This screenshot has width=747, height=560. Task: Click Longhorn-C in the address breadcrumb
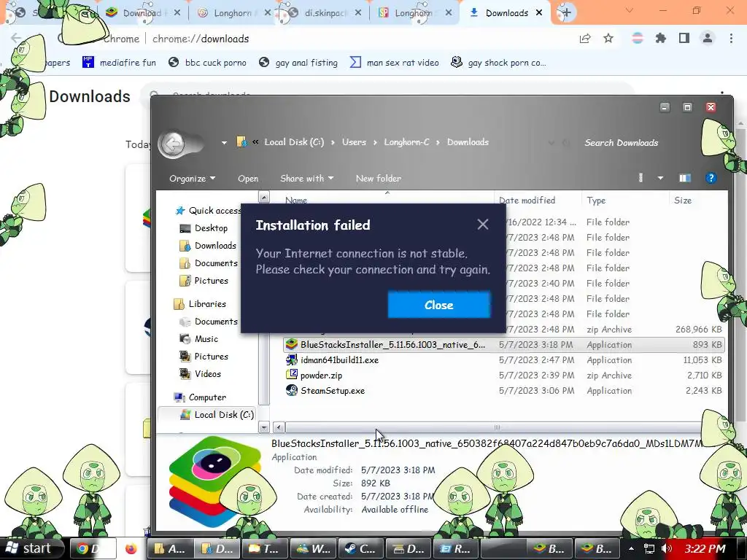pyautogui.click(x=406, y=142)
